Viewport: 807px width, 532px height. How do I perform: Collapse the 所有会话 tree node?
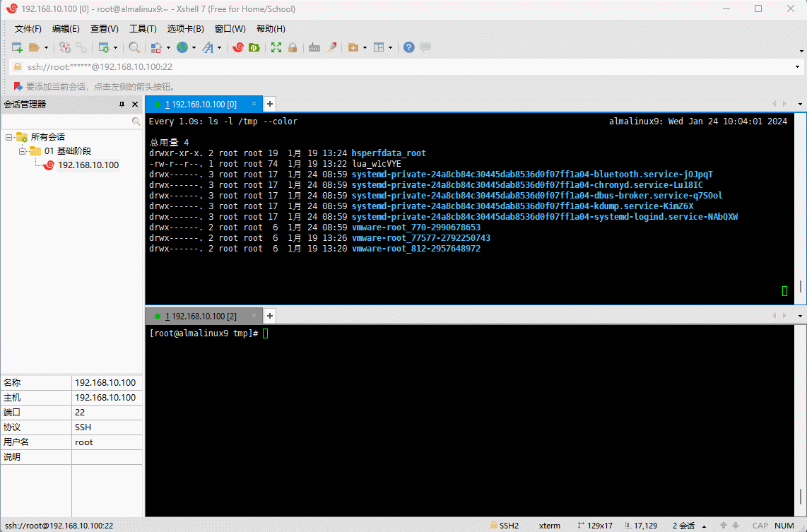8,137
